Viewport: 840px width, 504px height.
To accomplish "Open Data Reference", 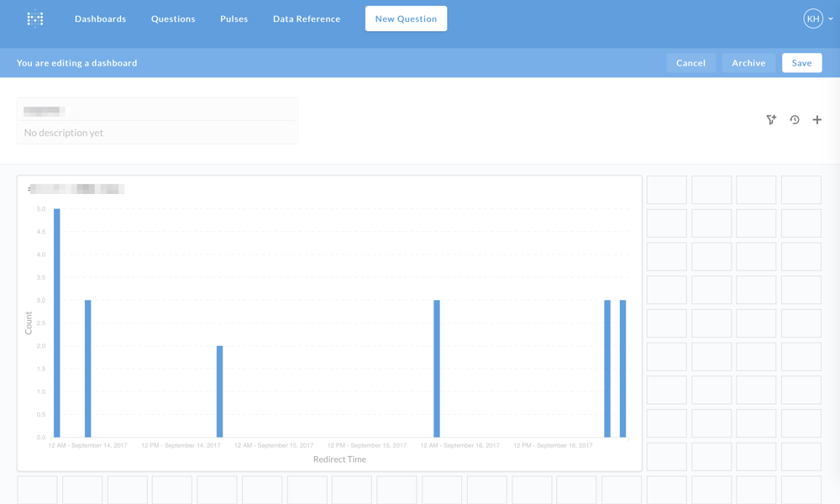I will click(307, 18).
